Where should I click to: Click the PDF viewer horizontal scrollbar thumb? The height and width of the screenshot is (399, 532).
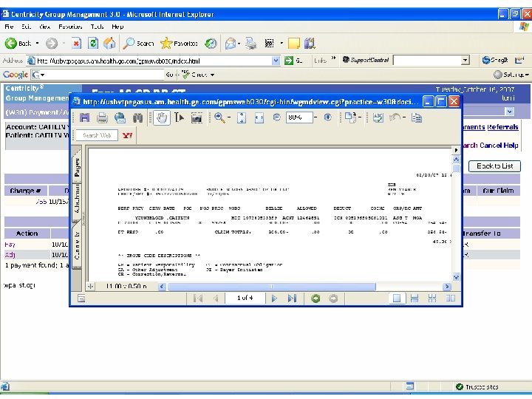pyautogui.click(x=271, y=287)
